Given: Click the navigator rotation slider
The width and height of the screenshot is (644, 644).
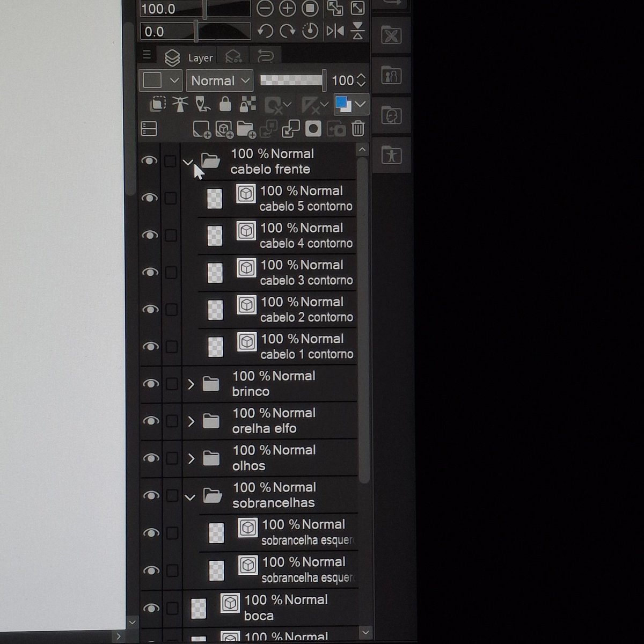Looking at the screenshot, I should click(x=194, y=32).
